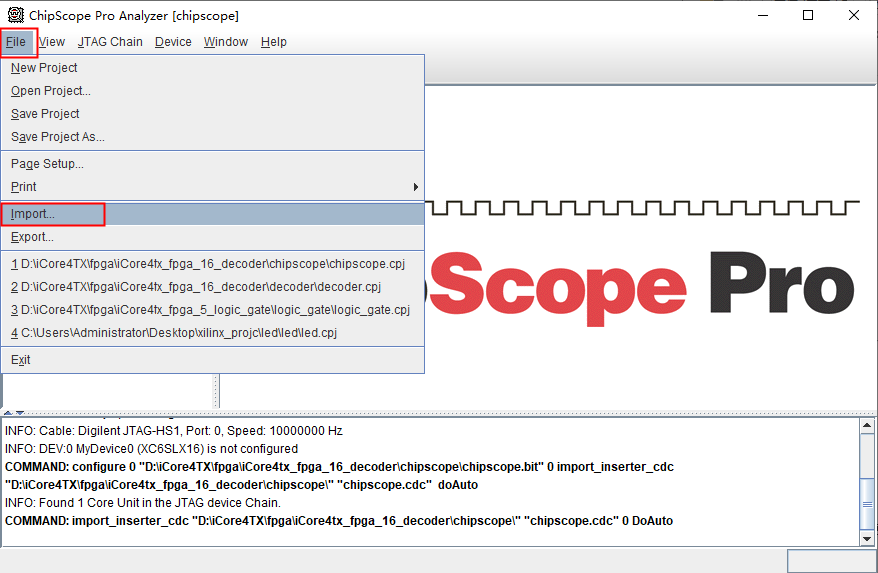Open the Window menu
The image size is (878, 573).
(226, 42)
